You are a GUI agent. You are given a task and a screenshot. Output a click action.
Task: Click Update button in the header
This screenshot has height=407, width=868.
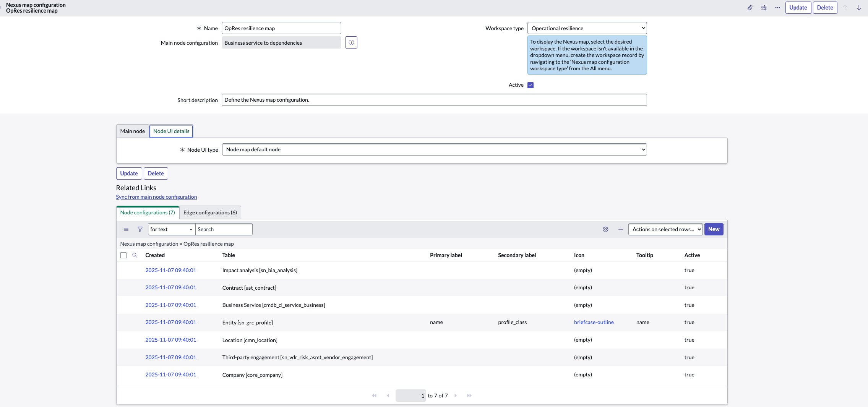tap(798, 8)
